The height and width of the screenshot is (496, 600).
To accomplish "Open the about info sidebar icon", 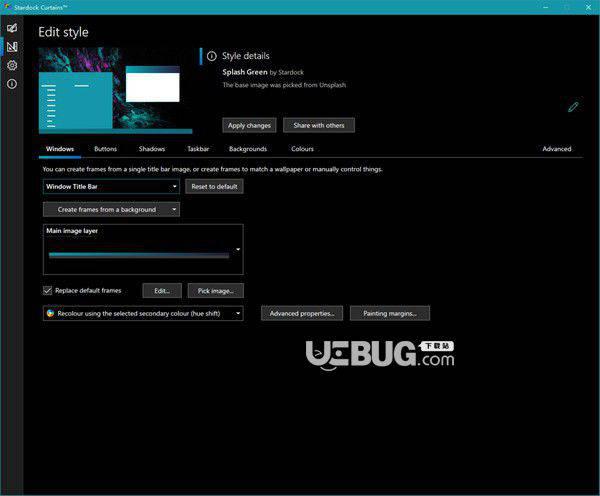I will coord(12,84).
